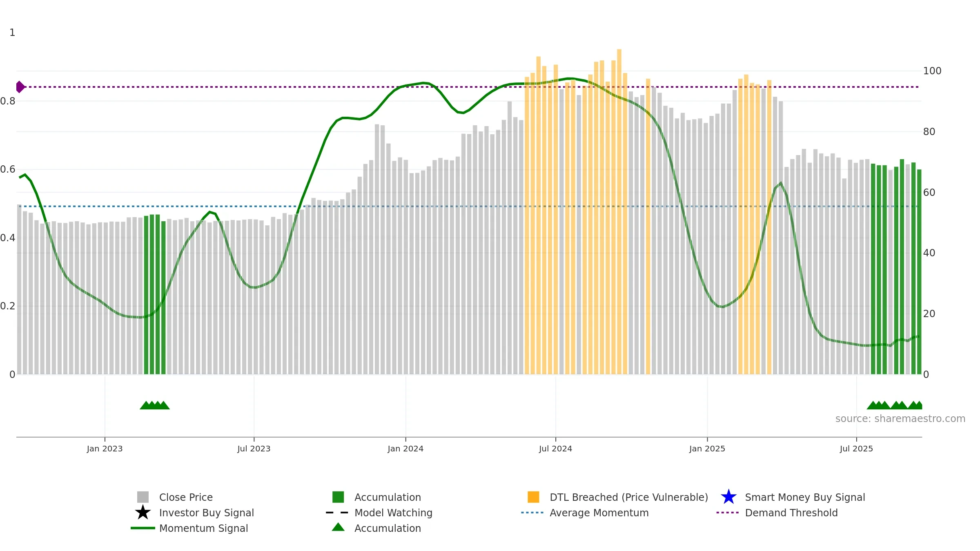Viewport: 980px width, 551px height.
Task: Click the Jan 2024 axis tick label
Action: [x=405, y=449]
